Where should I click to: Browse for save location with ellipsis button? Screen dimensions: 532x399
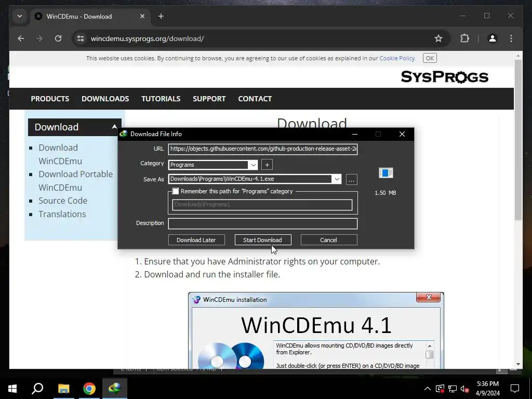point(352,179)
